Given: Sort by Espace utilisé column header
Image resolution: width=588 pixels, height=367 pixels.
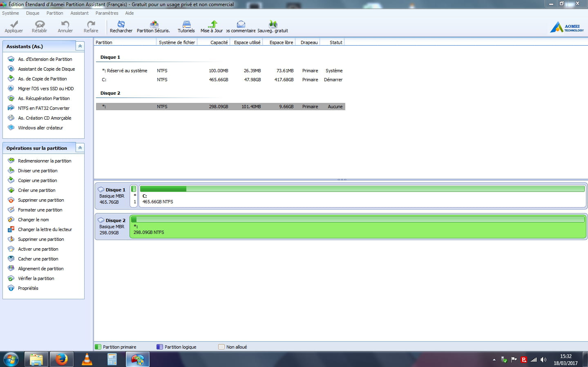Looking at the screenshot, I should [247, 42].
